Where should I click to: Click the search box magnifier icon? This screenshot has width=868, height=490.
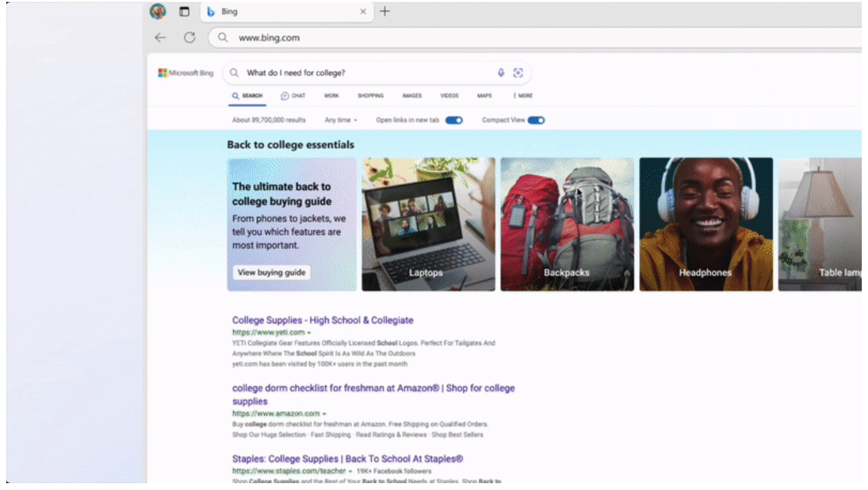234,73
